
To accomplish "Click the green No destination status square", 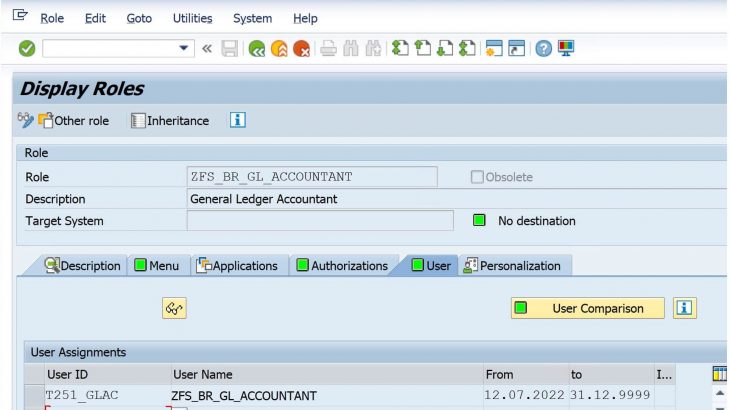I will coord(479,220).
